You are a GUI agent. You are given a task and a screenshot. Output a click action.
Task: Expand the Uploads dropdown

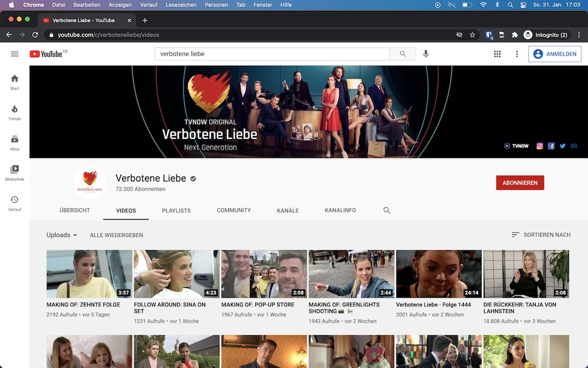coord(61,235)
